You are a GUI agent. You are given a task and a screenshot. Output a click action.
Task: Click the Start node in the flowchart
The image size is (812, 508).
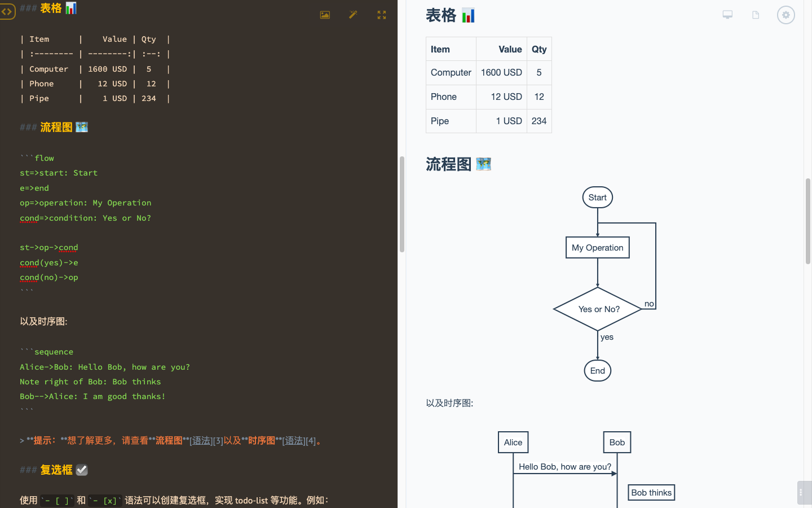[x=597, y=197]
